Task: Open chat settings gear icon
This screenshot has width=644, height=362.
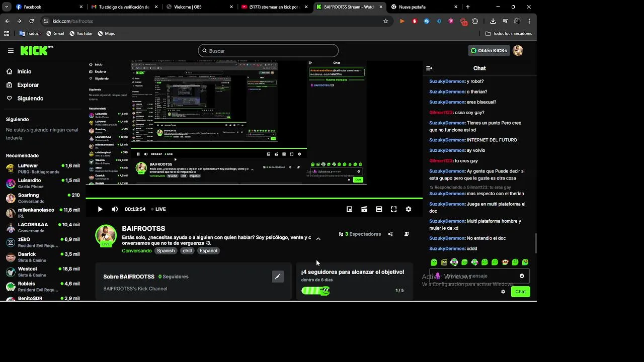Action: [x=503, y=292]
